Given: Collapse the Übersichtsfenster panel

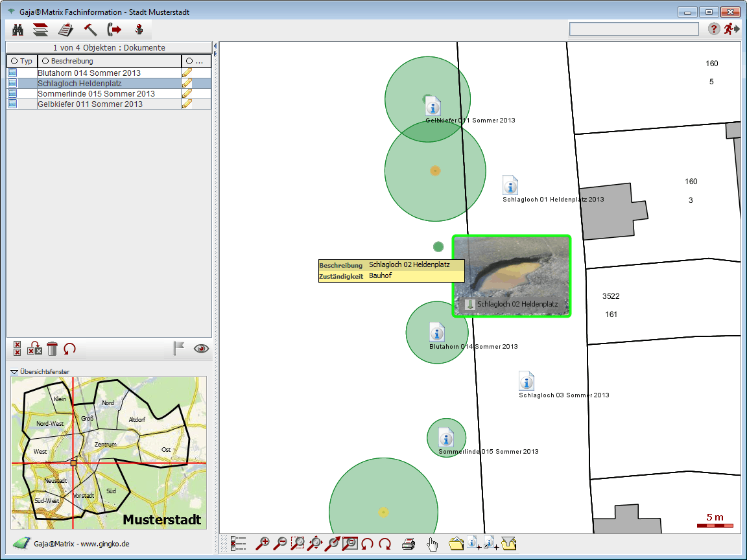Looking at the screenshot, I should [x=14, y=372].
